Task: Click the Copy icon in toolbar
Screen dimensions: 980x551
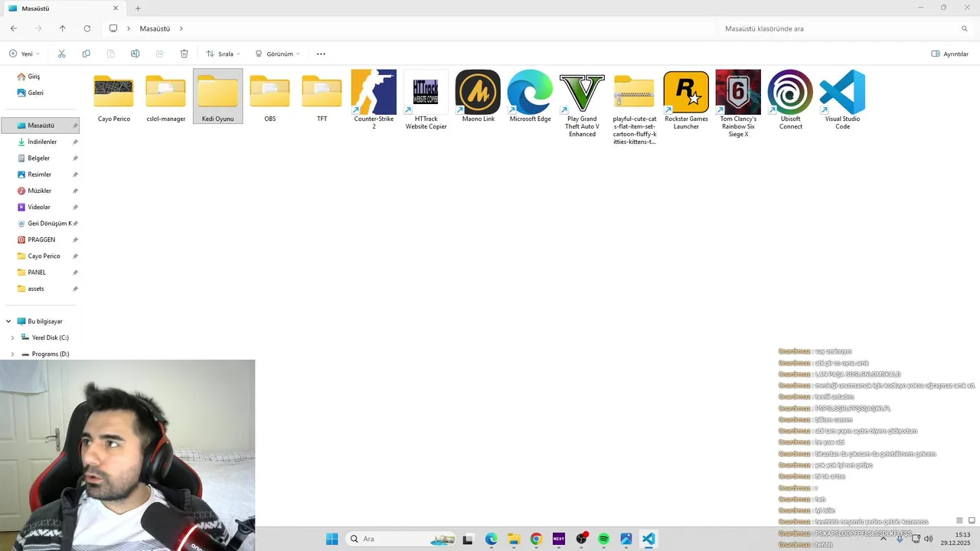Action: coord(86,54)
